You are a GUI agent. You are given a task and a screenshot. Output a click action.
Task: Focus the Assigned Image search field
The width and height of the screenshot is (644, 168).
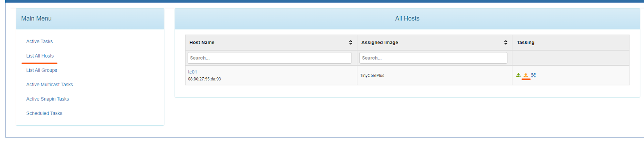(433, 58)
